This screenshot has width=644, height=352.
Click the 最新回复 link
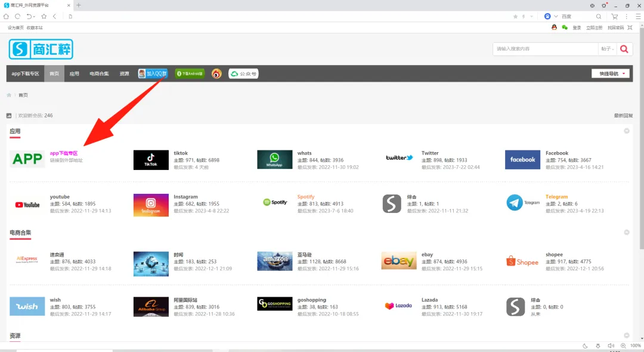(x=623, y=115)
